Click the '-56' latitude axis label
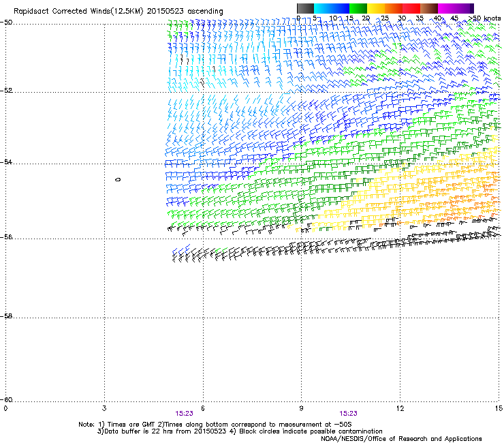Screen dimensions: 504x443 (x=6, y=237)
